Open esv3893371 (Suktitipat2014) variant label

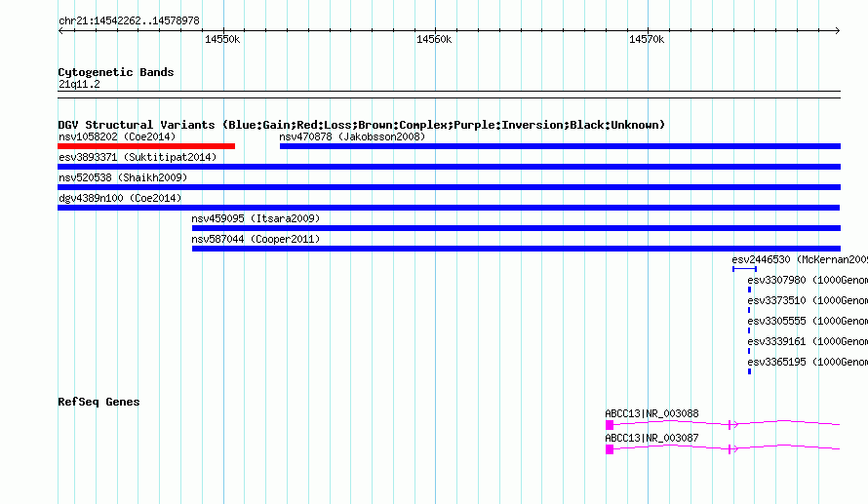pyautogui.click(x=138, y=157)
